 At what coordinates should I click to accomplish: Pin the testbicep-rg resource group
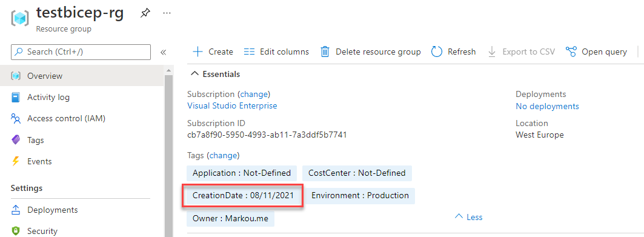145,13
